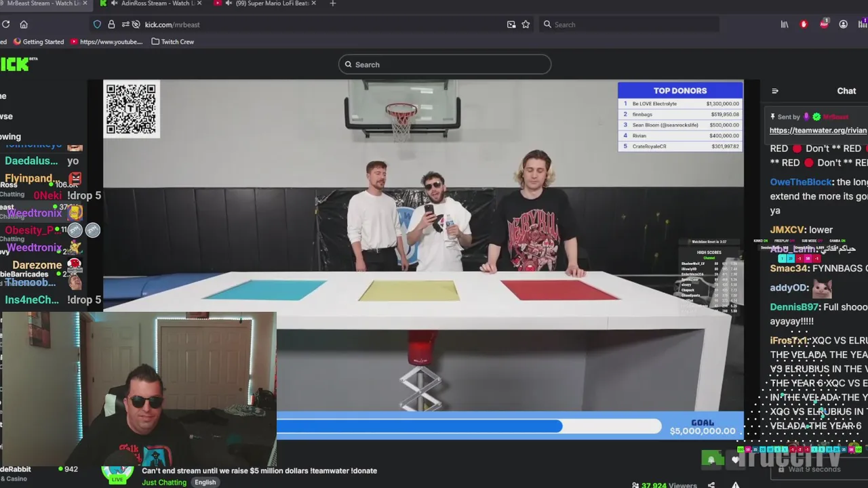Collapse the chat panel with arrow icon
Viewport: 868px width, 488px height.
tap(775, 91)
